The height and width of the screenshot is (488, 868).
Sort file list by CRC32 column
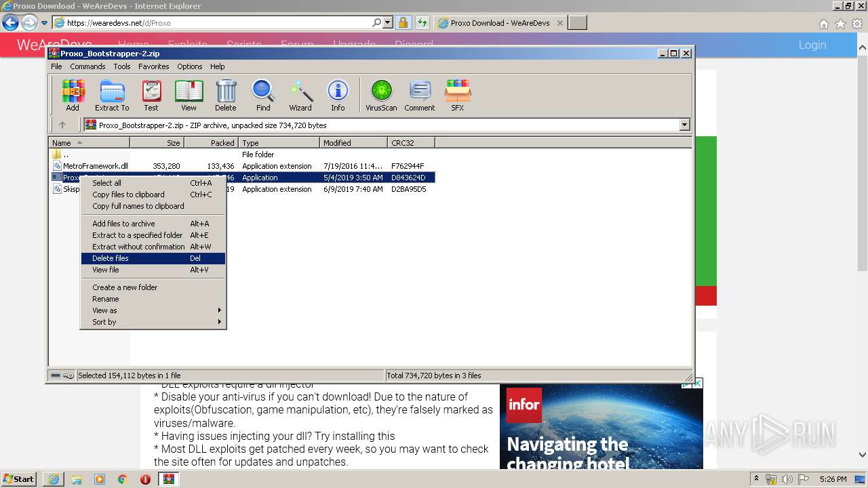pos(411,143)
